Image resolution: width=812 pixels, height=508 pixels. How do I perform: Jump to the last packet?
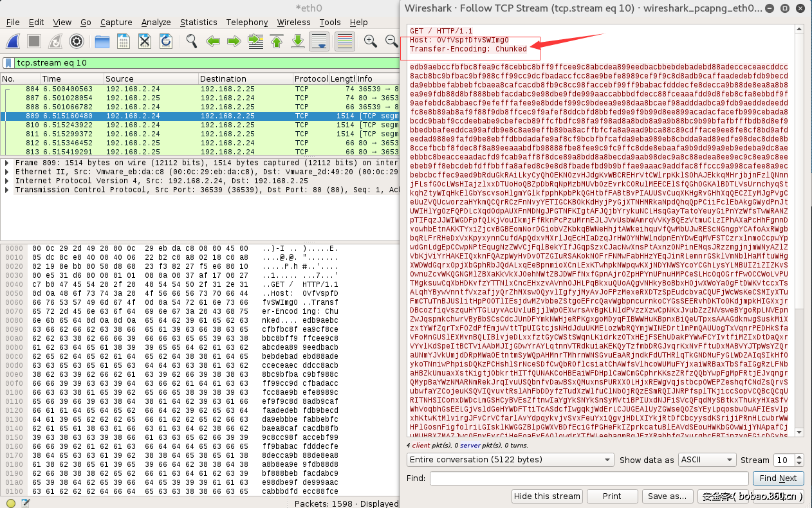297,42
